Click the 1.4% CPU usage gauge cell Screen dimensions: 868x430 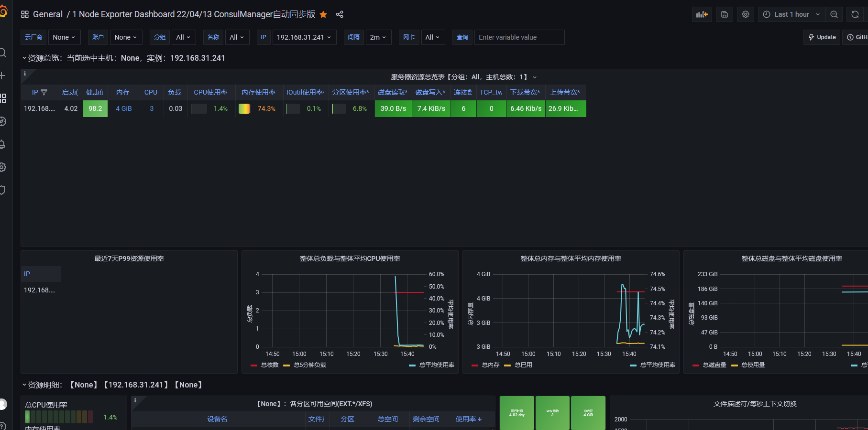tap(210, 108)
